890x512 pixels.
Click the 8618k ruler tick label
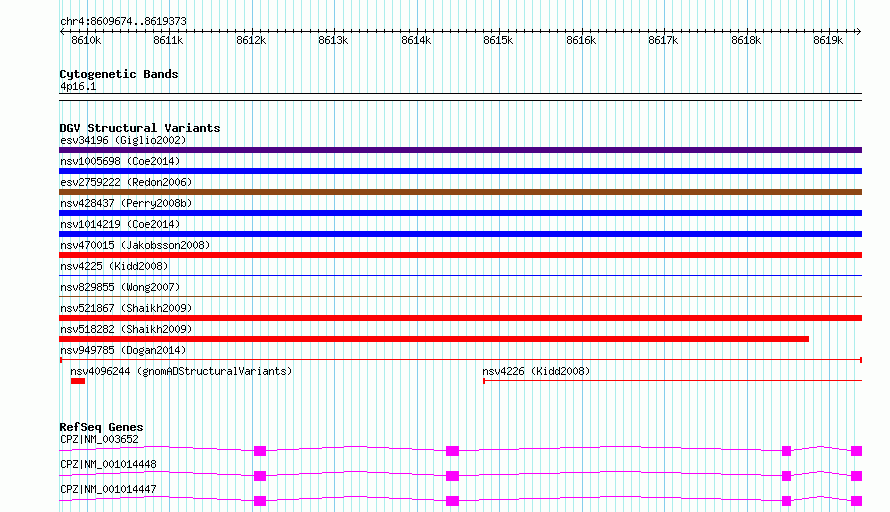point(746,40)
